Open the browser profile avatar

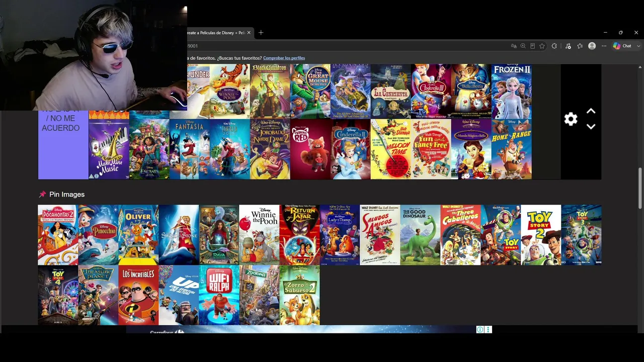(x=592, y=46)
